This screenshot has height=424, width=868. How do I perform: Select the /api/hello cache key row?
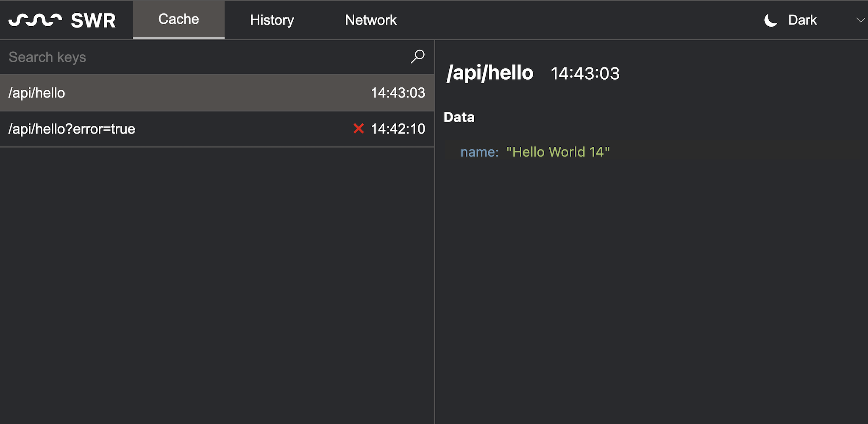click(x=217, y=93)
